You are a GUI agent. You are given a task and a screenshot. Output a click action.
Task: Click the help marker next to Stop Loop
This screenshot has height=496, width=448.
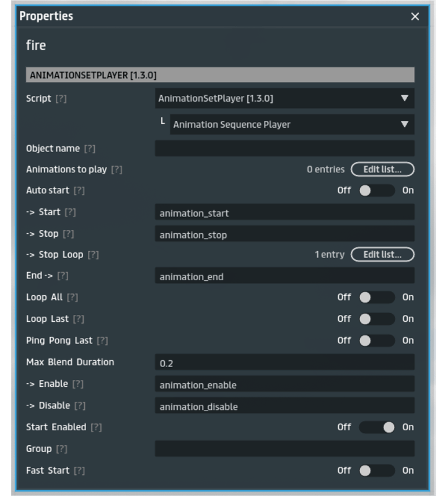click(x=93, y=255)
